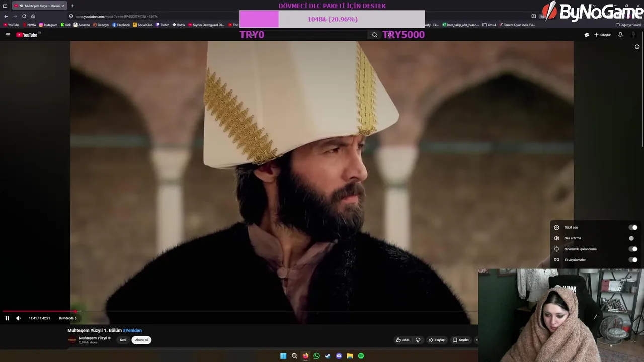Toggle Sinematik ışıklandırma switch
This screenshot has width=644, height=362.
tap(633, 249)
